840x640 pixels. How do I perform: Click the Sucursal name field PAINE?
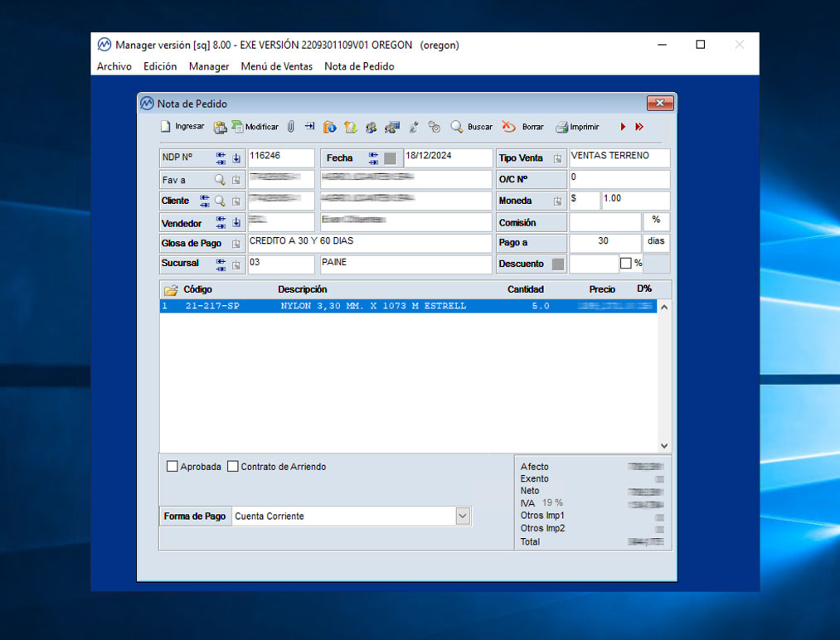[405, 264]
